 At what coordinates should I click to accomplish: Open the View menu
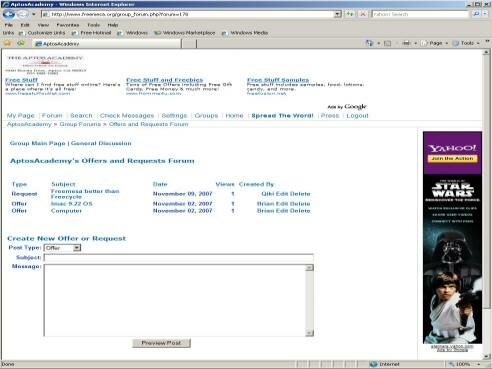[43, 25]
